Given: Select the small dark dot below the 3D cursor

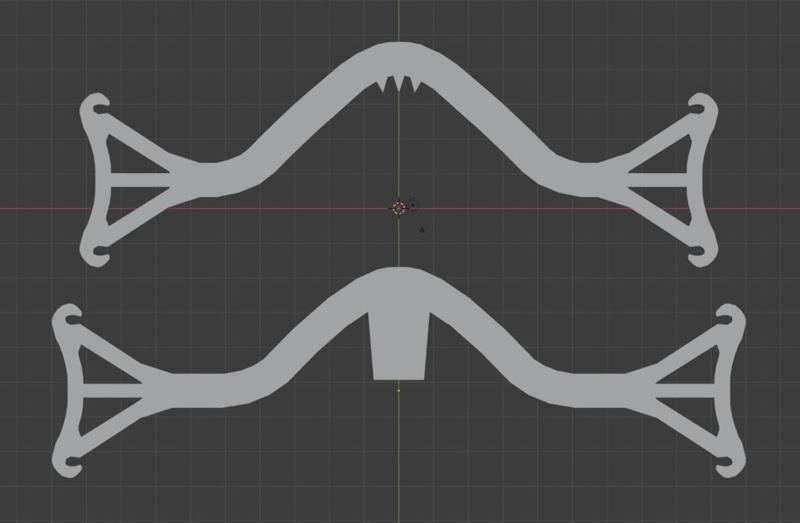Looking at the screenshot, I should 422,230.
